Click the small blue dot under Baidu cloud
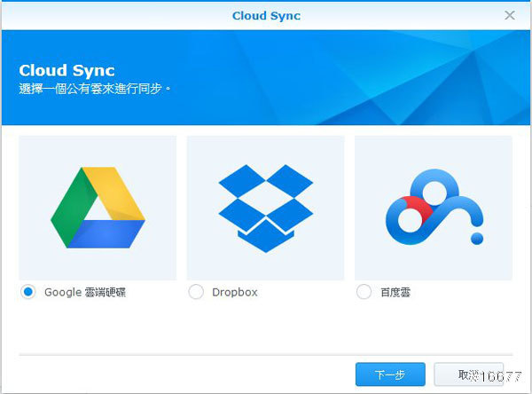Image resolution: width=532 pixels, height=394 pixels. [477, 238]
